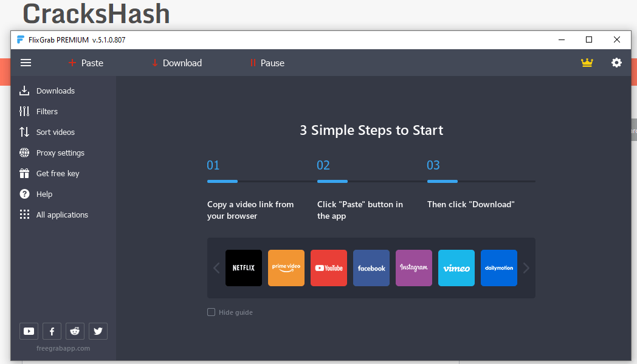Click the red plus icon beside Paste
Screen dimensions: 637x364
tap(72, 63)
